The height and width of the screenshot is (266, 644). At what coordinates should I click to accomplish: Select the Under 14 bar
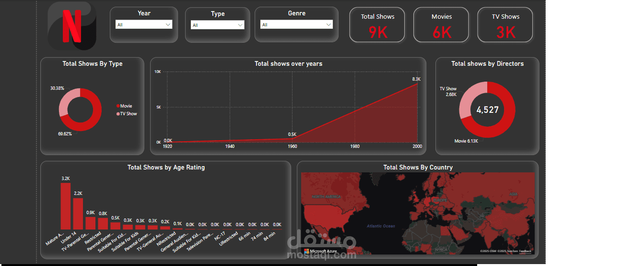pos(78,214)
